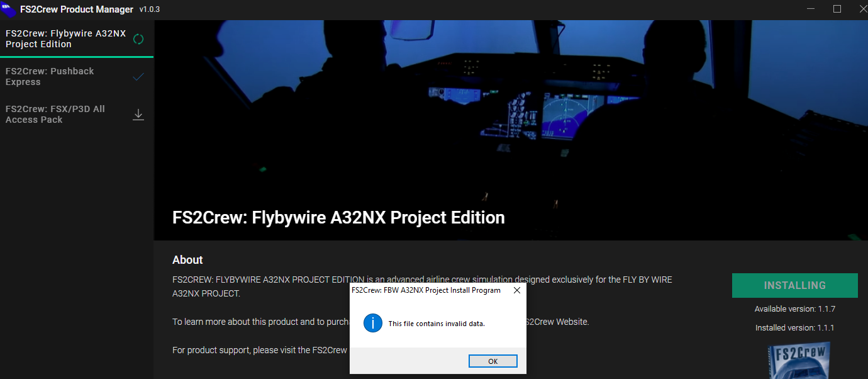
Task: Click the FS2Crew product box thumbnail
Action: pyautogui.click(x=800, y=361)
